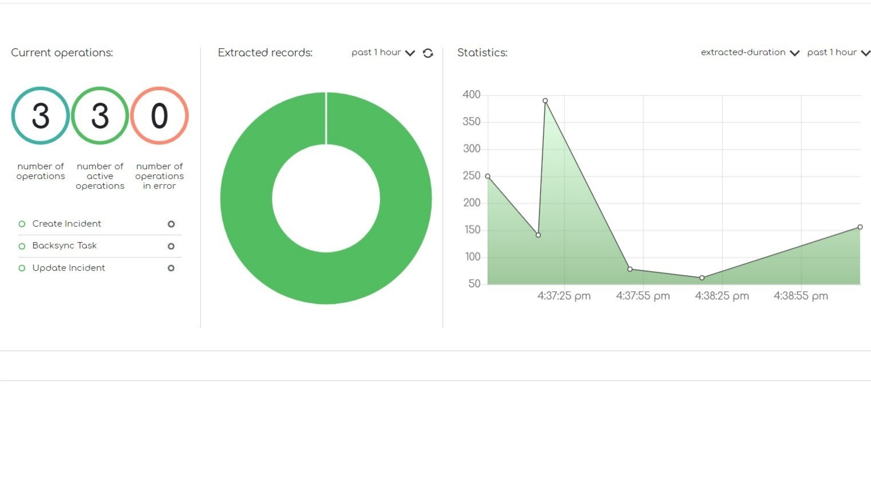Click green status dot for Create Incident
The height and width of the screenshot is (495, 871).
pyautogui.click(x=22, y=224)
